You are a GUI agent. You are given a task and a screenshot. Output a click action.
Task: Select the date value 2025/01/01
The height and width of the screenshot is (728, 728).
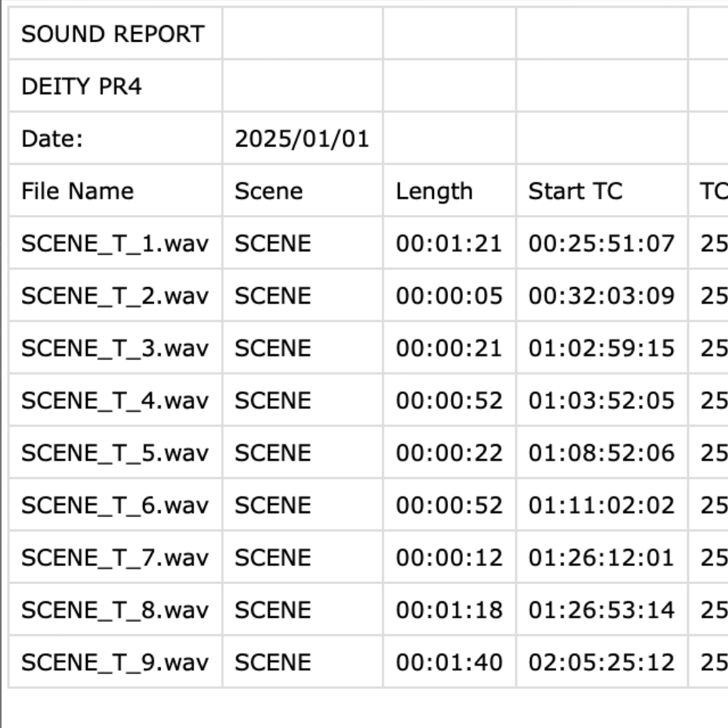coord(302,139)
